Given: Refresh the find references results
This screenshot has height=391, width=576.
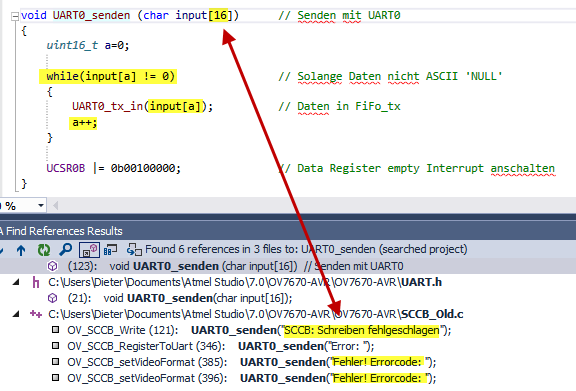Looking at the screenshot, I should pyautogui.click(x=44, y=250).
